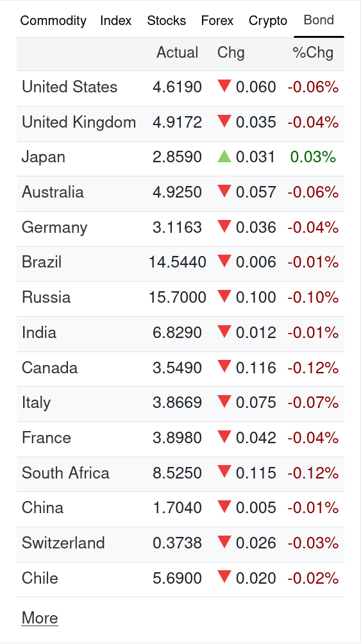Switch to the Commodity tab
The width and height of the screenshot is (361, 644).
coord(53,21)
